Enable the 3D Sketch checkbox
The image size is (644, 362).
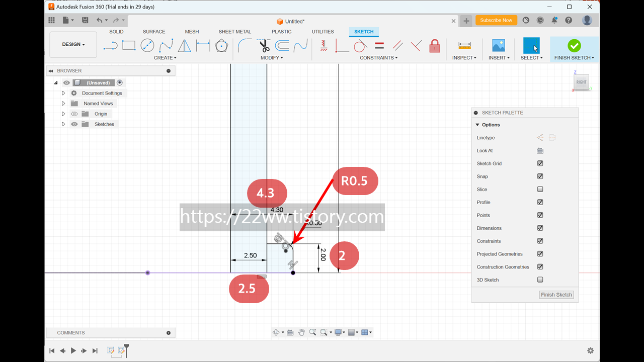click(x=540, y=280)
